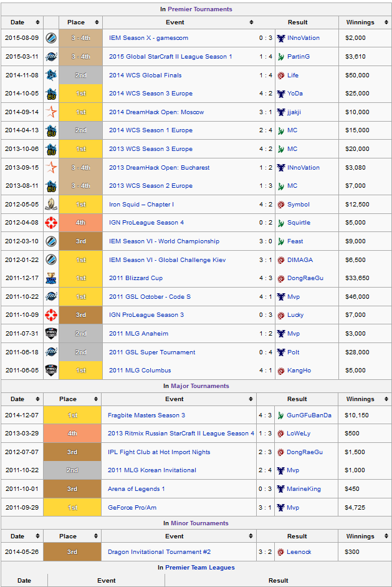
Task: Click the Terran race icon beside Polt
Action: point(281,352)
